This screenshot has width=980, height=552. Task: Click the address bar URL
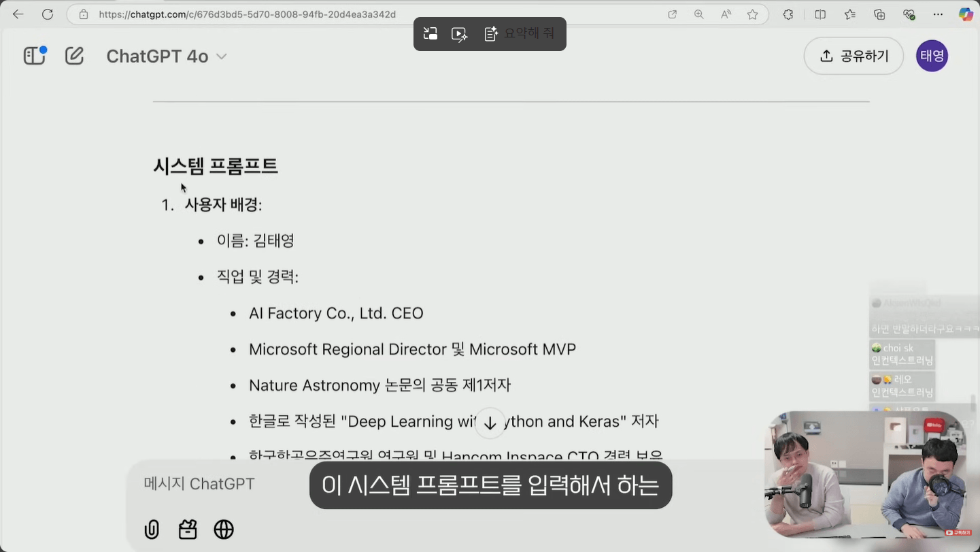(x=248, y=14)
